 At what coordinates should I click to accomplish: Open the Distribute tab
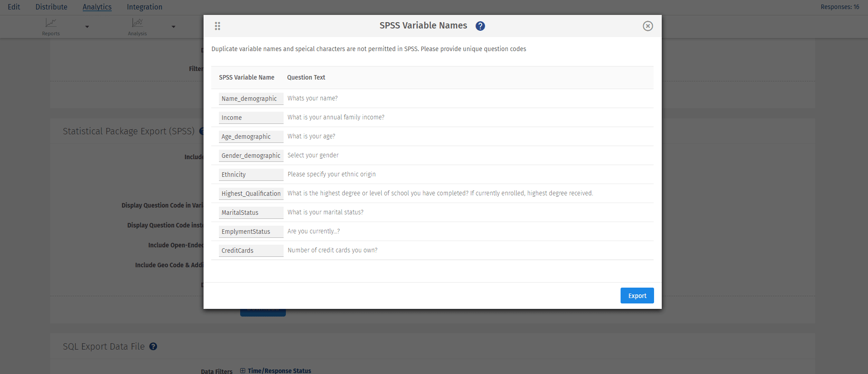point(52,7)
